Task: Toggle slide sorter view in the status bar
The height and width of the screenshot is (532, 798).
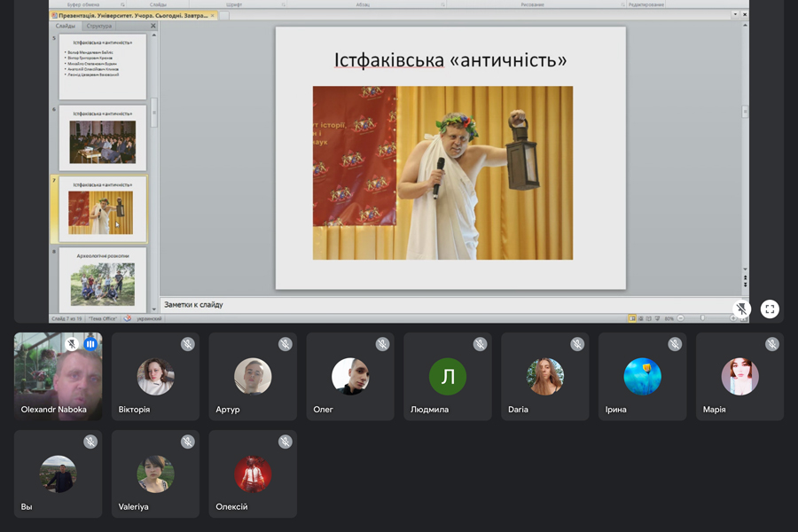Action: pos(640,318)
